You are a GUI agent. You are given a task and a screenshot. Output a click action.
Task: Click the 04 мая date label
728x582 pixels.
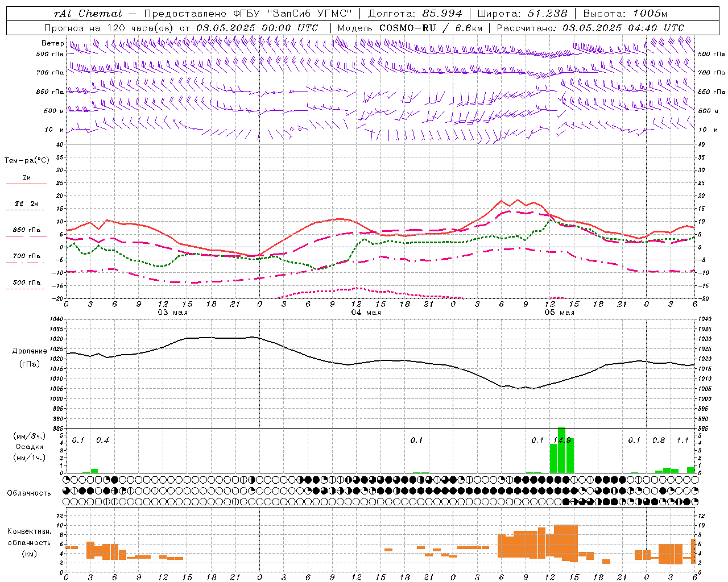(366, 313)
